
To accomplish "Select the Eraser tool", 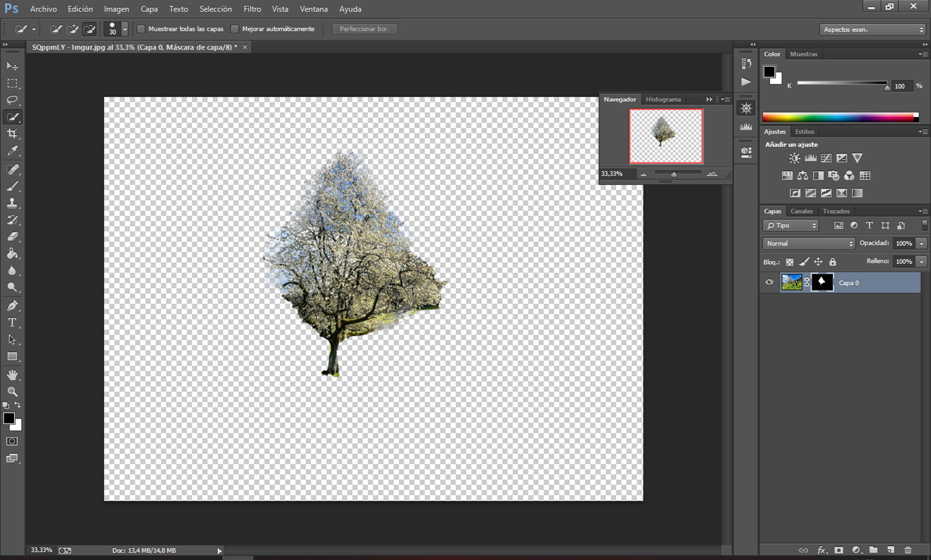I will [12, 237].
